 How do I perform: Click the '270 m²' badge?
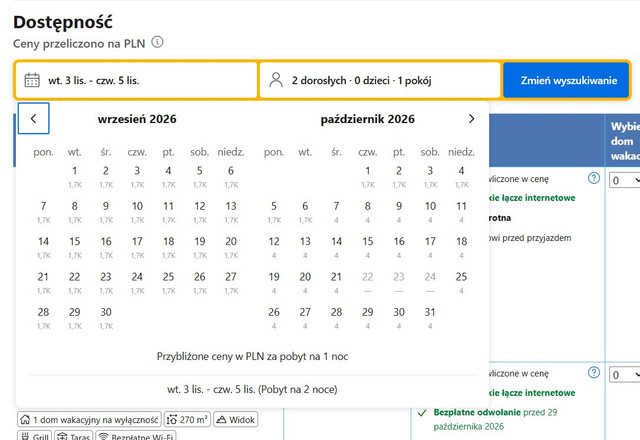(187, 419)
